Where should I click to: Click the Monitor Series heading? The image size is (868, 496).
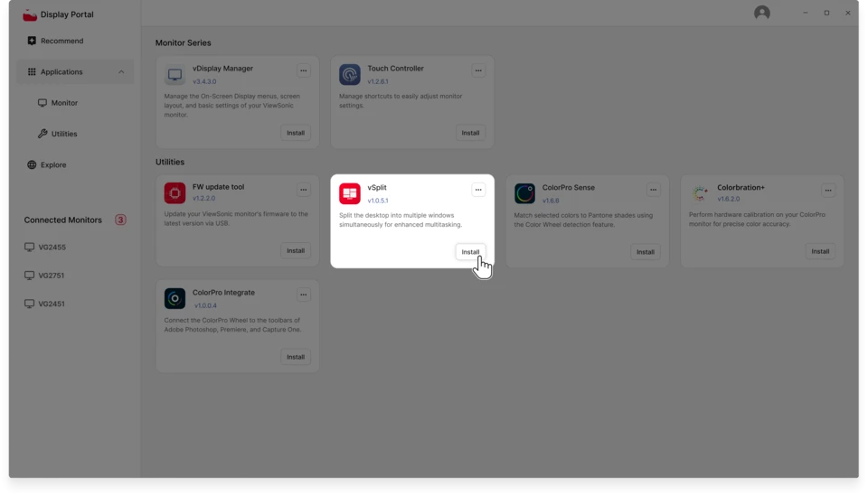(x=184, y=42)
